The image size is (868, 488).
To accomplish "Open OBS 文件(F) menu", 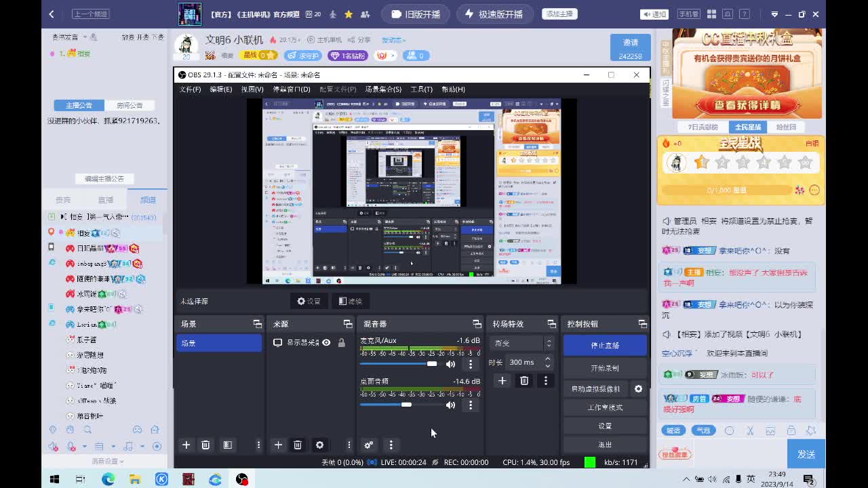I will 190,89.
